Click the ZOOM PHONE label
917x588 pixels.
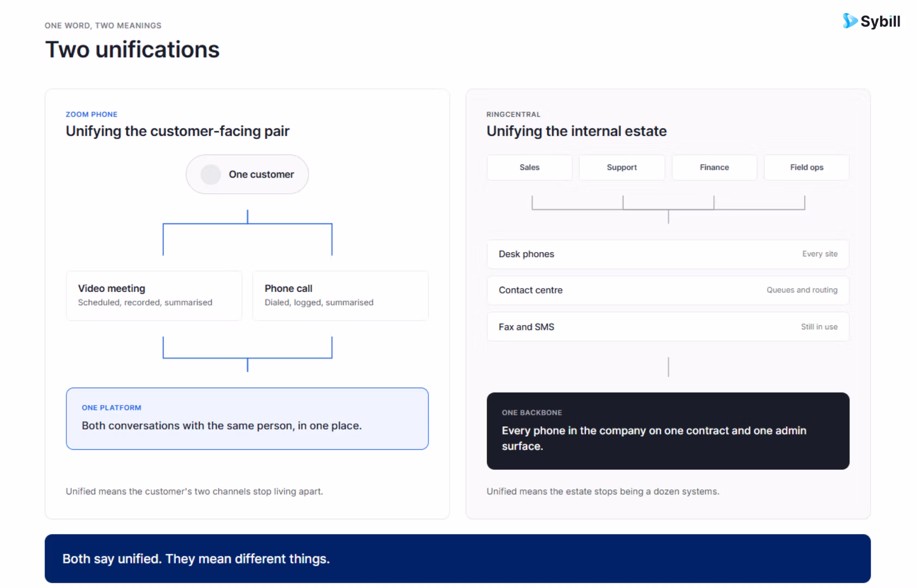pos(91,114)
